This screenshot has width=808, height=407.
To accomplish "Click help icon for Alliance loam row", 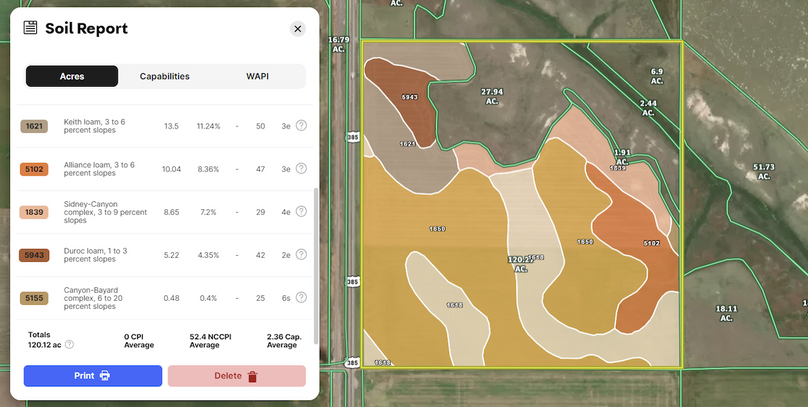I will (x=301, y=169).
